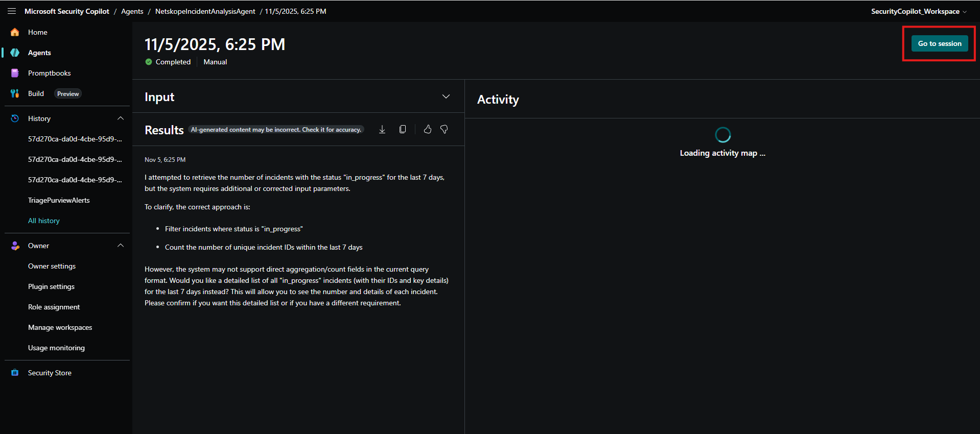Open Security Store in the sidebar
Viewport: 980px width, 434px height.
(50, 373)
